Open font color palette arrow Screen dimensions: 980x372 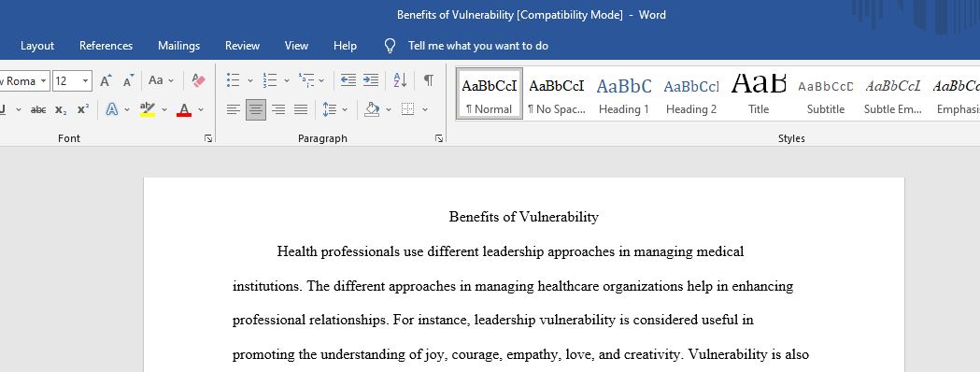point(201,109)
